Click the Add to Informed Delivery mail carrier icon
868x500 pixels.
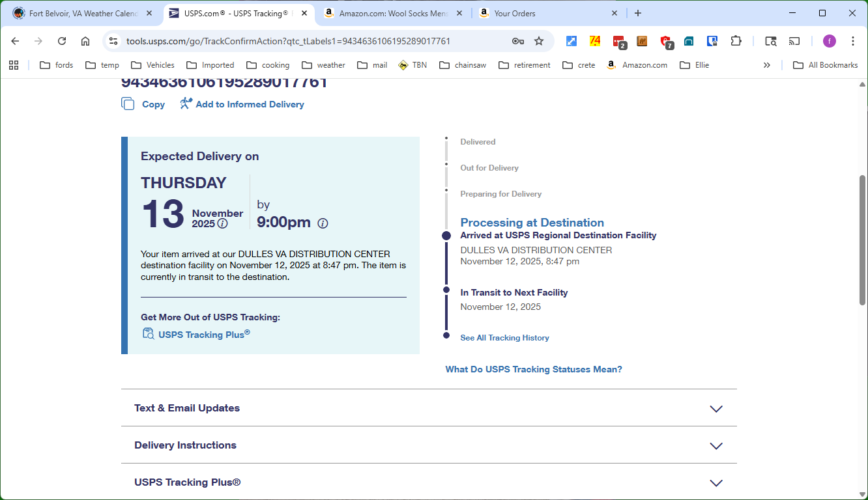point(185,103)
